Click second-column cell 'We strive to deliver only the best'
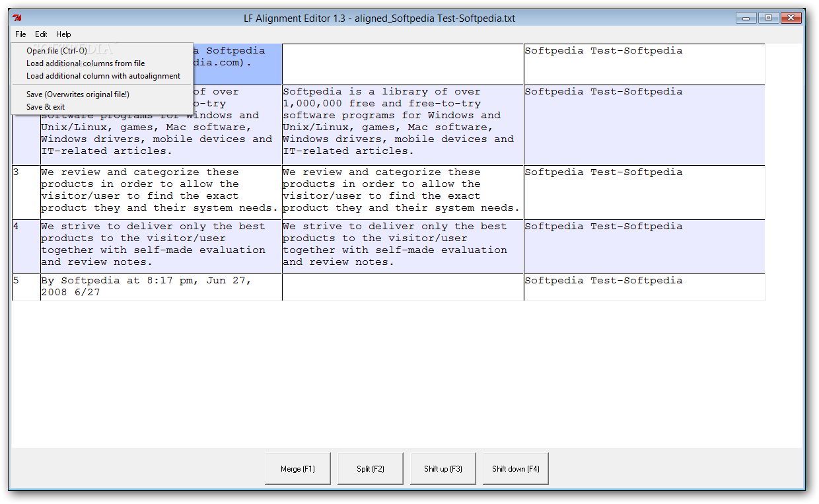Viewport: 819px width, 504px height. pos(403,246)
